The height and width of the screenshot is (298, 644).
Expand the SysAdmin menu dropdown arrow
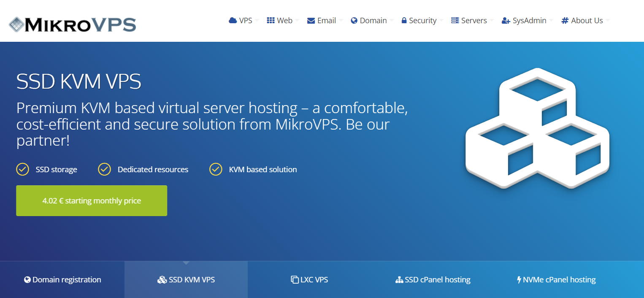[551, 20]
